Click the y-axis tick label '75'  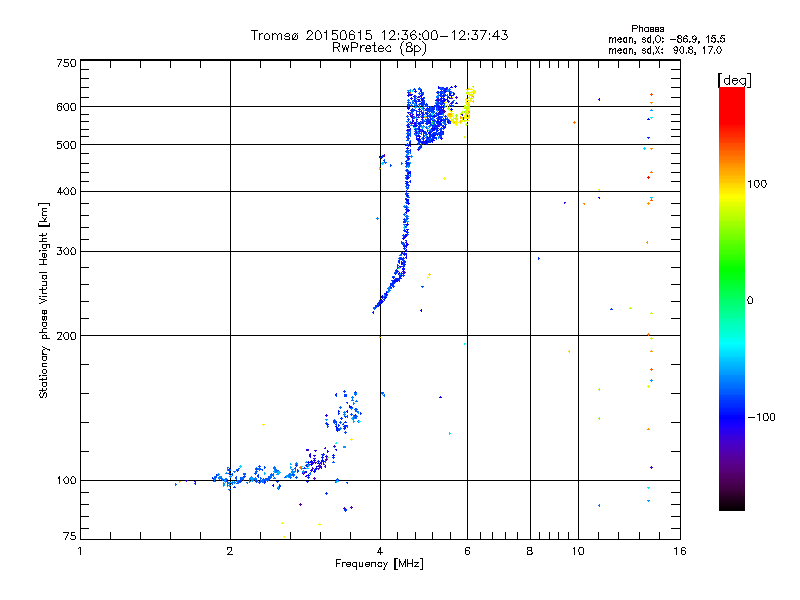click(70, 536)
